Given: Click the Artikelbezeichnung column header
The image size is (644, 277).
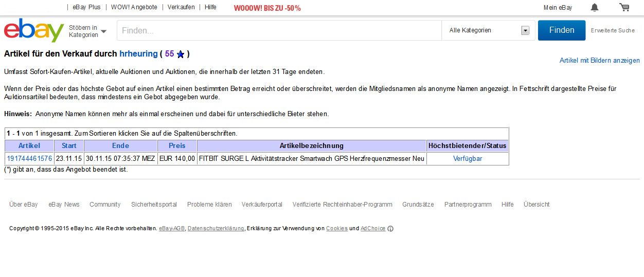Looking at the screenshot, I should point(312,145).
